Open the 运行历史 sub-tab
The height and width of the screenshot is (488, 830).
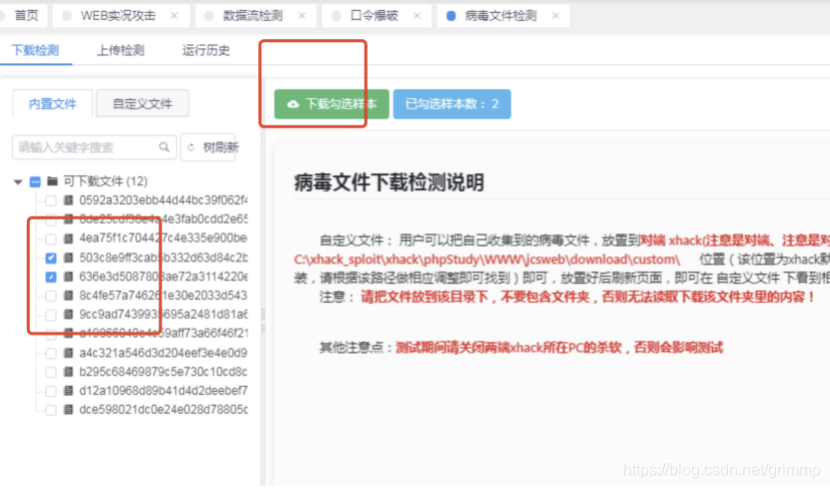(206, 50)
